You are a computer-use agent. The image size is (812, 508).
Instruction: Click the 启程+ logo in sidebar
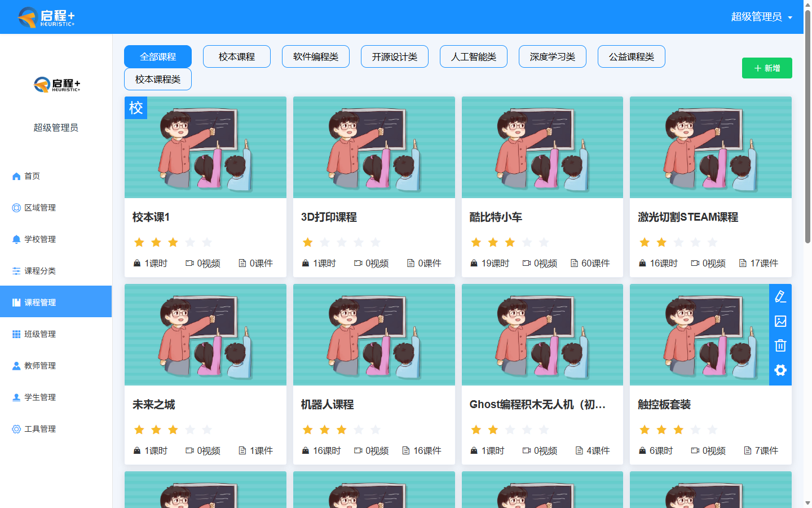pos(56,85)
